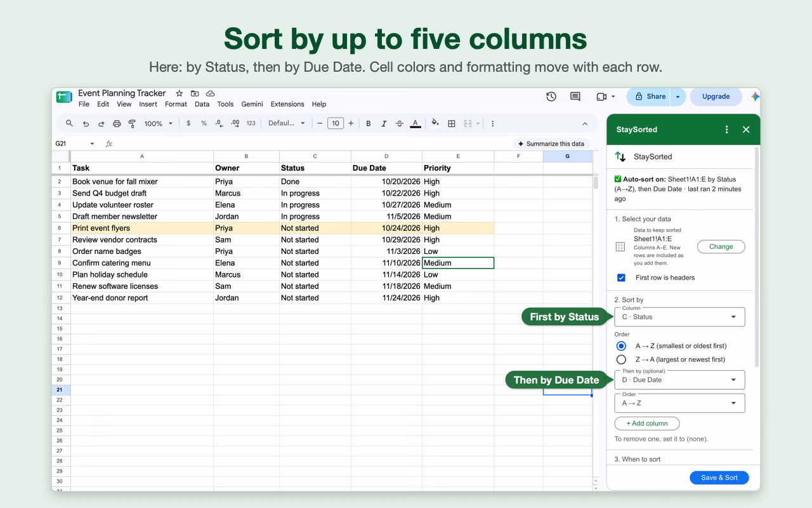The height and width of the screenshot is (508, 812).
Task: Open the borders tool icon
Action: [x=452, y=123]
